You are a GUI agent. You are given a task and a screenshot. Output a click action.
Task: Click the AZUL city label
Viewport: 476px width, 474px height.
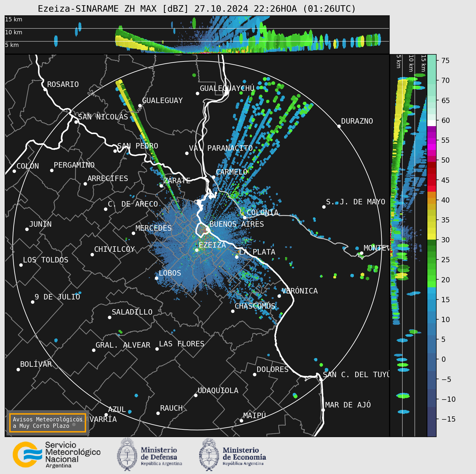[117, 409]
